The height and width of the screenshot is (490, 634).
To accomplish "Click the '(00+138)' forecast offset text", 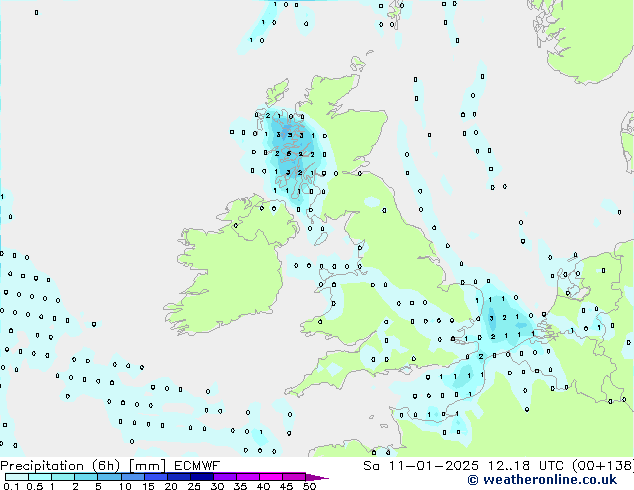I will tap(603, 465).
